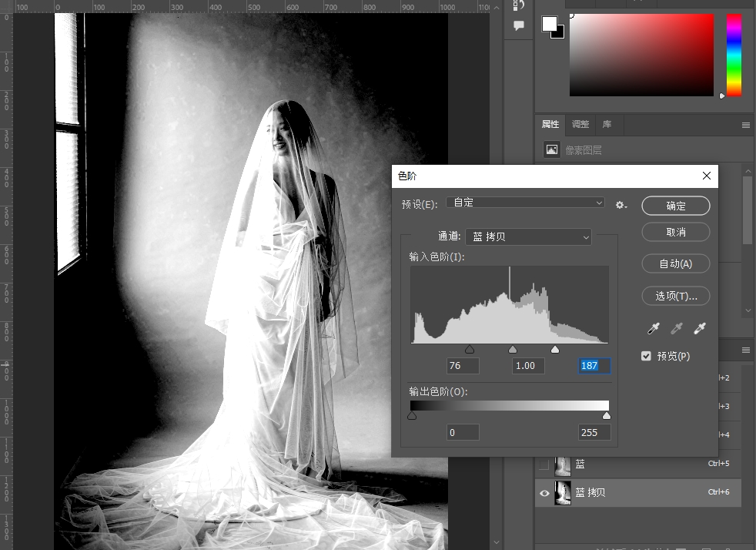Focus the output shadow field showing 0

pos(463,432)
